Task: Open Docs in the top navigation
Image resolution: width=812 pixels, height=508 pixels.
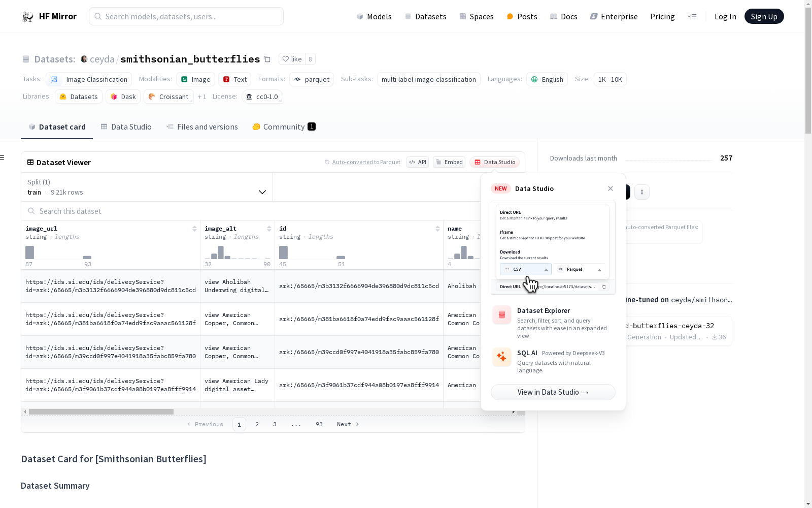Action: tap(563, 16)
